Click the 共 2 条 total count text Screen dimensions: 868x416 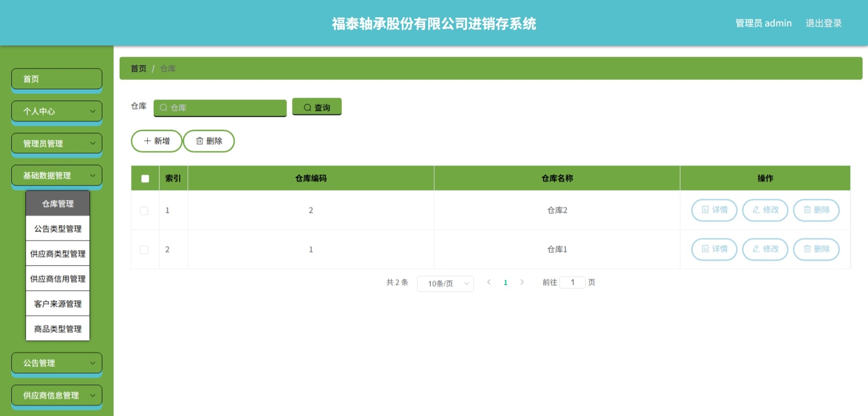pyautogui.click(x=397, y=282)
